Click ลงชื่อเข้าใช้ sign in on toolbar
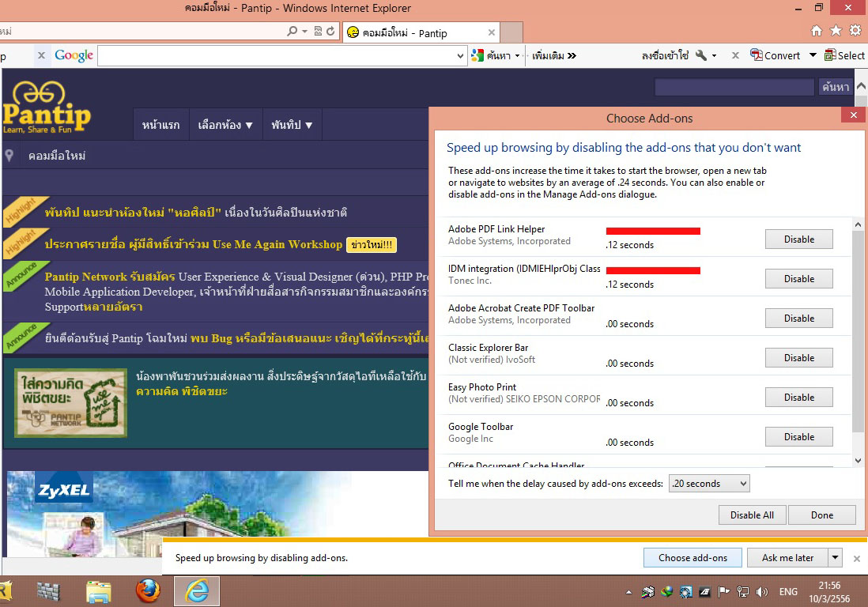This screenshot has height=607, width=868. pyautogui.click(x=665, y=55)
